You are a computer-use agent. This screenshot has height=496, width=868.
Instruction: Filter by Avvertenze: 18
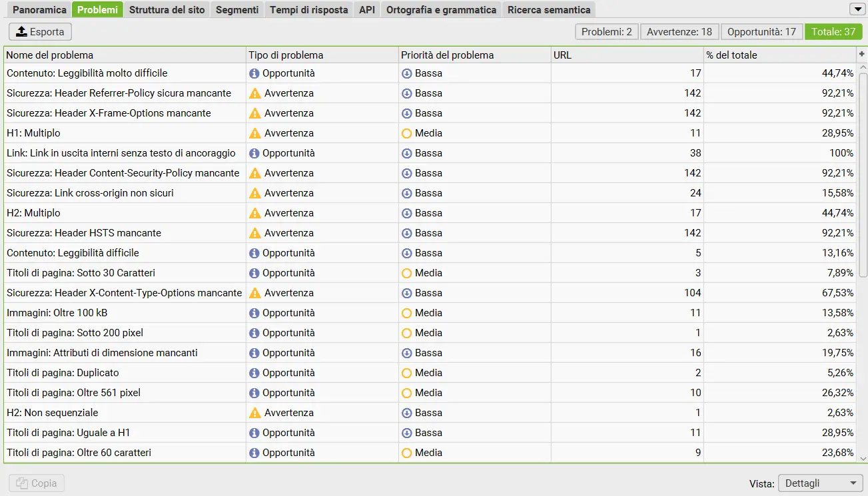click(x=679, y=32)
